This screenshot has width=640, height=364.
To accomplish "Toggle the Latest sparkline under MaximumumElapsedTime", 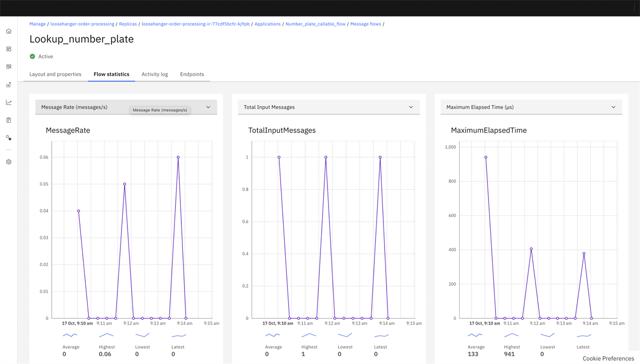I will point(583,335).
